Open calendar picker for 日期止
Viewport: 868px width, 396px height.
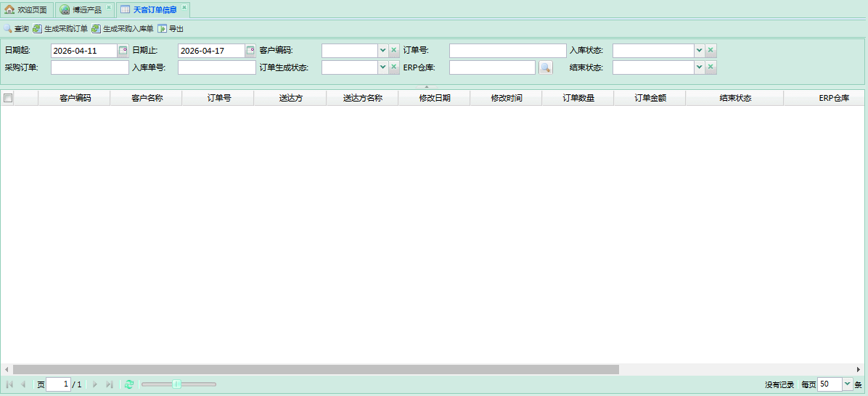pyautogui.click(x=250, y=51)
